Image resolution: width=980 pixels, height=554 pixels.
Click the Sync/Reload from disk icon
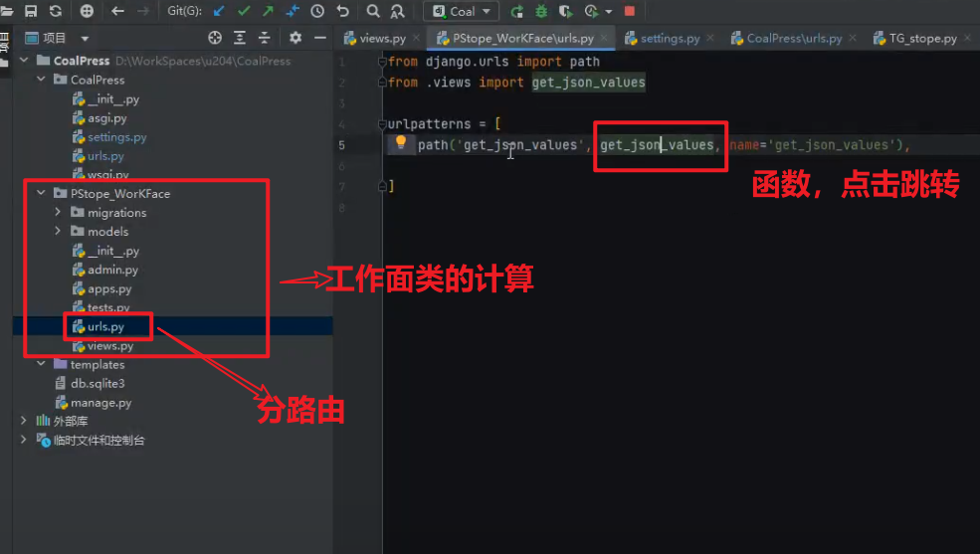tap(56, 11)
